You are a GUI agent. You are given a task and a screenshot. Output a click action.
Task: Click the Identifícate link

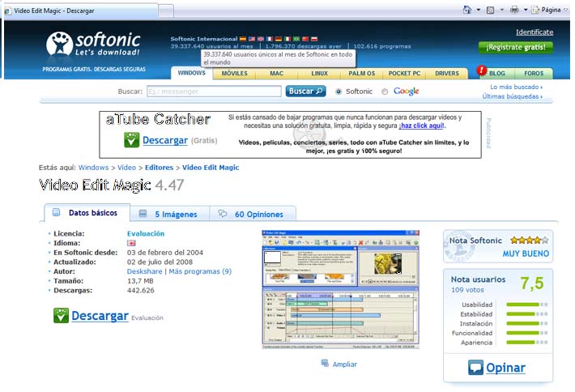pos(535,32)
